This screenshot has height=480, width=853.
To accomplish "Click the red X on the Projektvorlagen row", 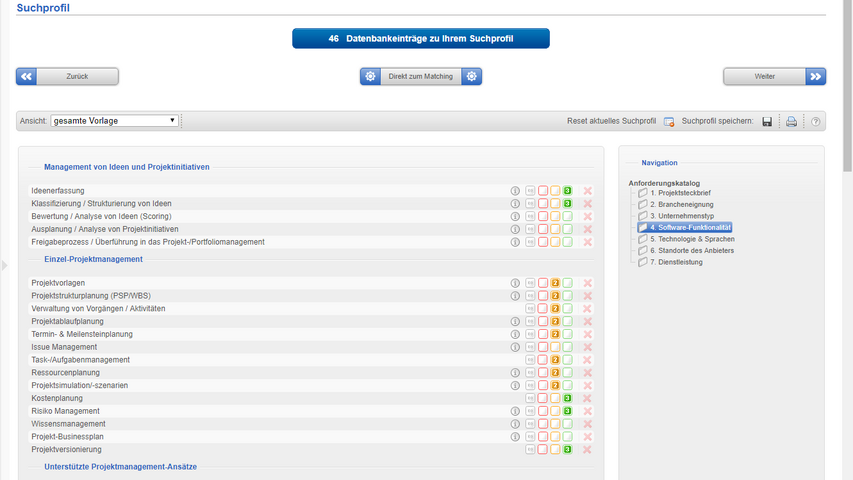I will coord(588,283).
